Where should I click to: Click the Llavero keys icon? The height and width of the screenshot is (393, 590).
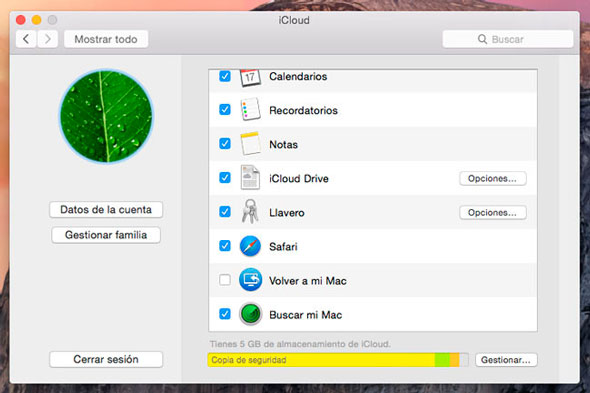(x=250, y=212)
